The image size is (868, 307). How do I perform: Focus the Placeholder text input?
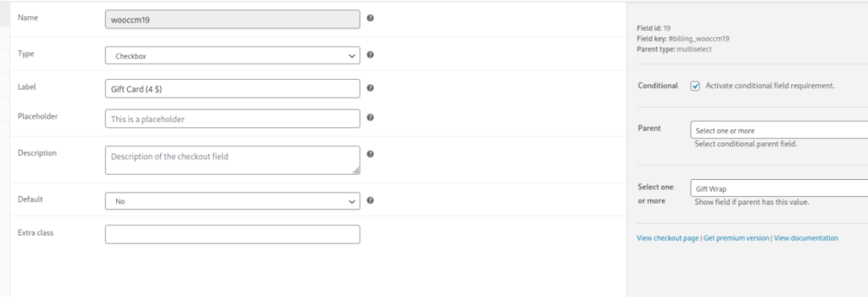232,119
